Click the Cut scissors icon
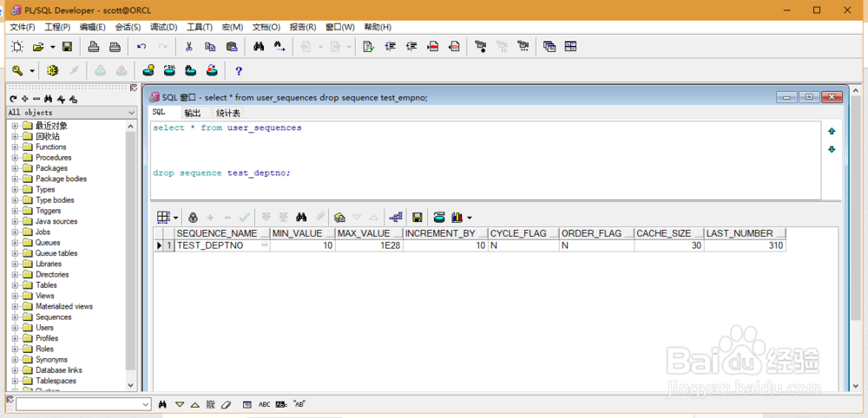 tap(188, 47)
